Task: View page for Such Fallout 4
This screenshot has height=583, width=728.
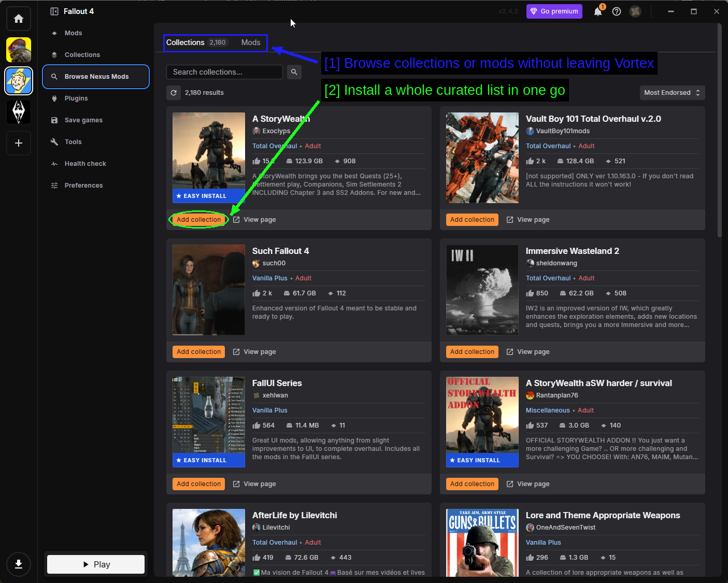Action: point(254,352)
